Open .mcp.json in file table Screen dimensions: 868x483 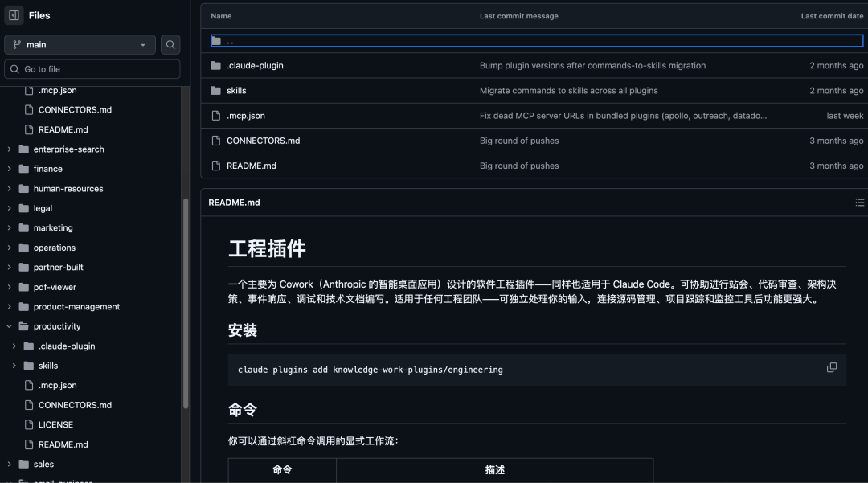pyautogui.click(x=246, y=116)
